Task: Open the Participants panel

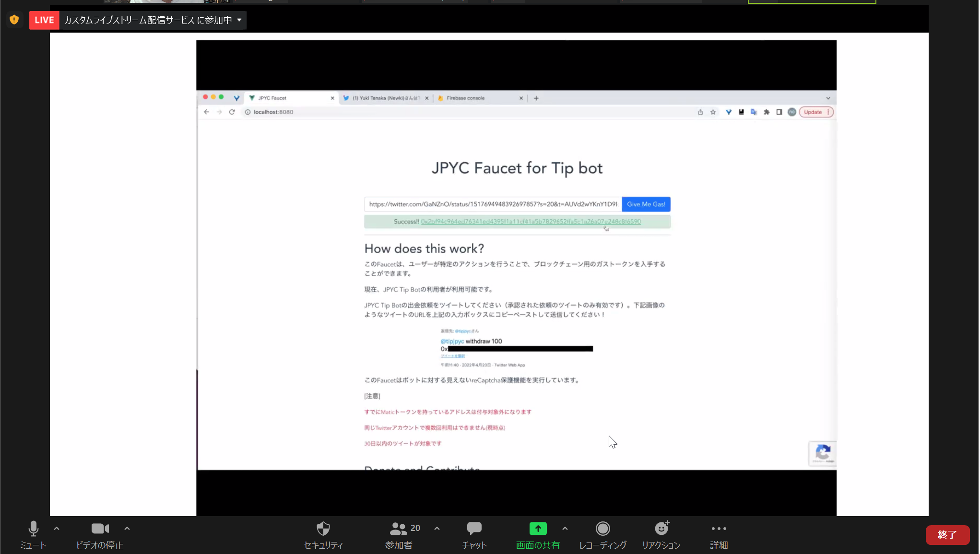Action: click(399, 529)
